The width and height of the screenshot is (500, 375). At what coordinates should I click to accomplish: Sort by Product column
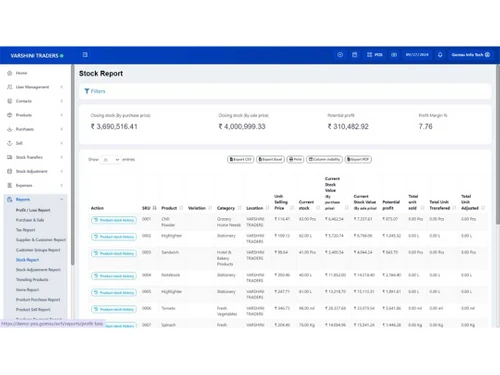pyautogui.click(x=172, y=208)
